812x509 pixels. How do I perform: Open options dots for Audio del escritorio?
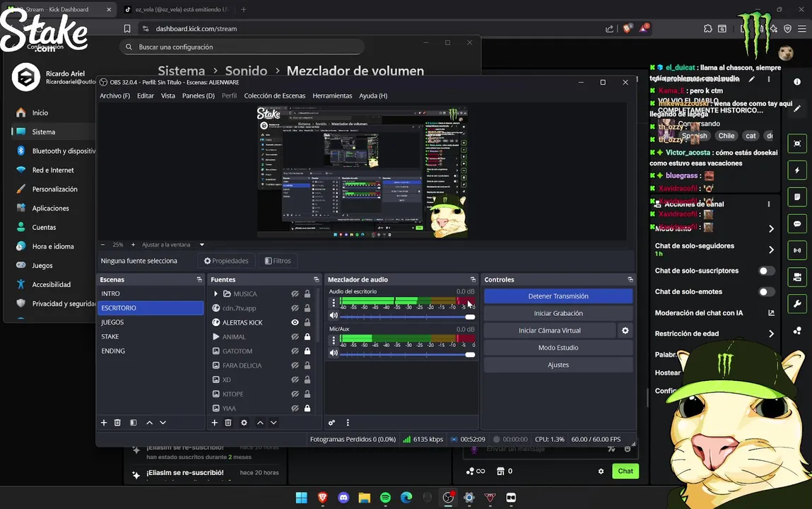[x=334, y=302]
